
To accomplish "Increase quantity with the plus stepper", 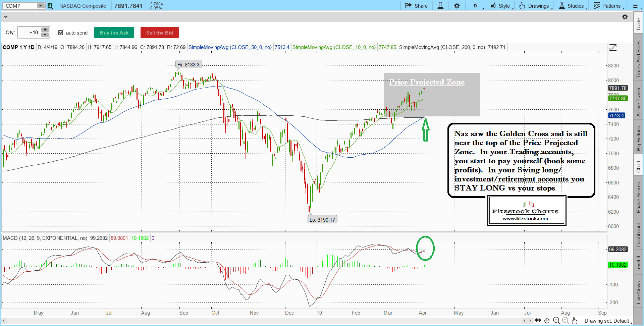I will (x=45, y=30).
